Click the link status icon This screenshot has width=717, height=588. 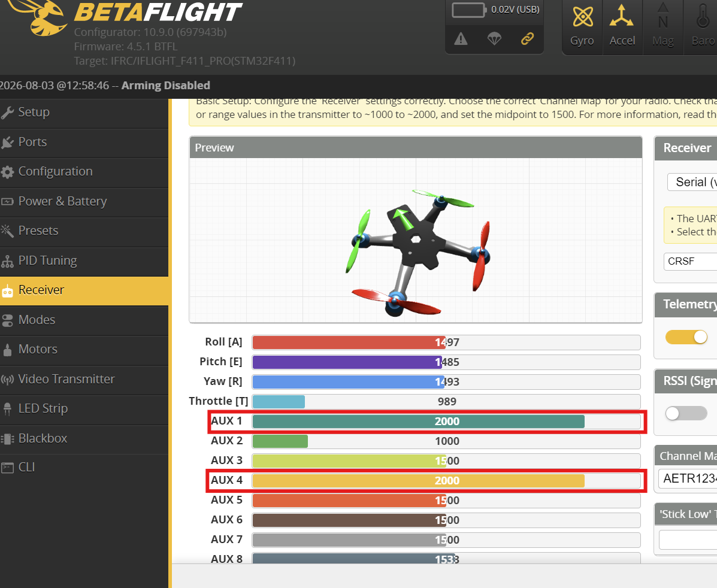[527, 39]
